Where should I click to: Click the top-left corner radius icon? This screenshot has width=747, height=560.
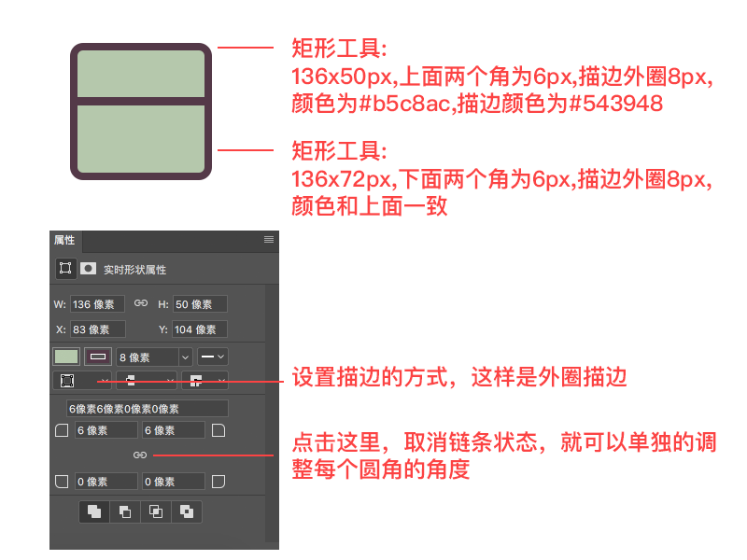(62, 430)
